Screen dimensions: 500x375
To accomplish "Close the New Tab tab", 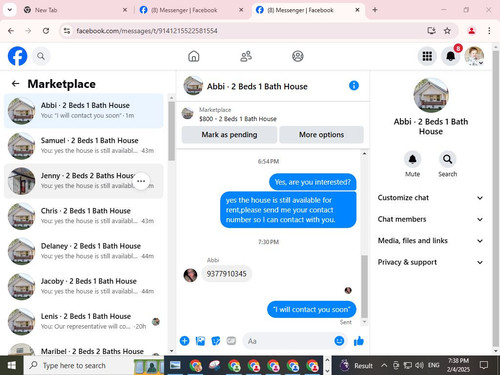I will click(125, 10).
